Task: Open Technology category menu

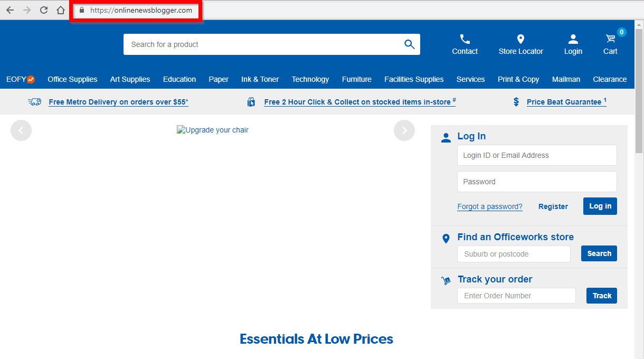Action: (x=310, y=79)
